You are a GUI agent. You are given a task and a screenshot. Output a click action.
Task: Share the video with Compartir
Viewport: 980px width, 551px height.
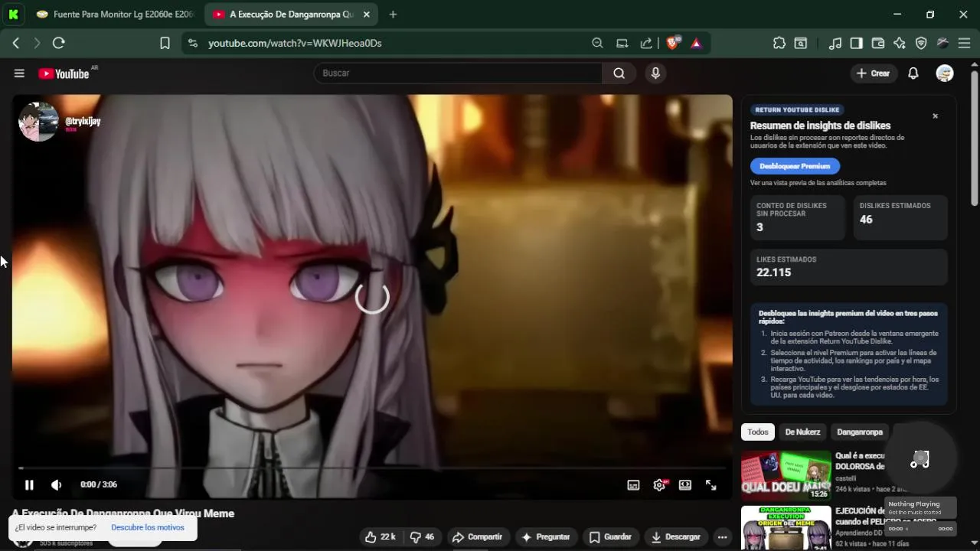pyautogui.click(x=476, y=537)
